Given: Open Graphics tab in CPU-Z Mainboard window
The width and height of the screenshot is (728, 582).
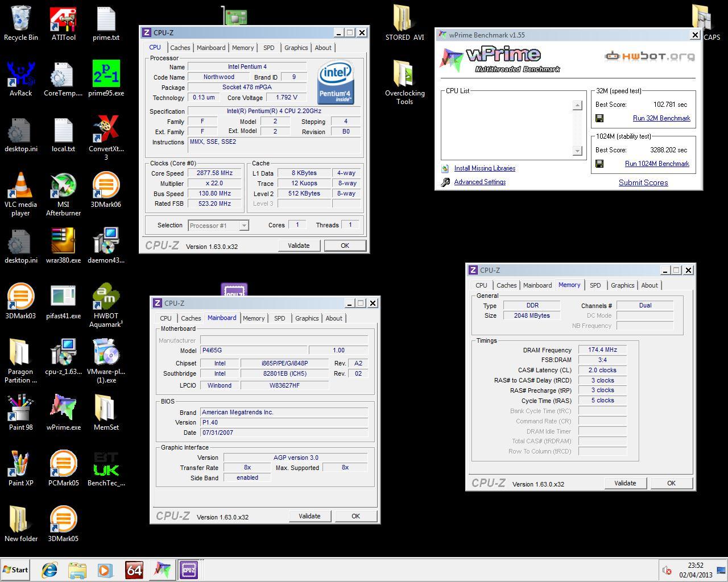Looking at the screenshot, I should pyautogui.click(x=307, y=318).
